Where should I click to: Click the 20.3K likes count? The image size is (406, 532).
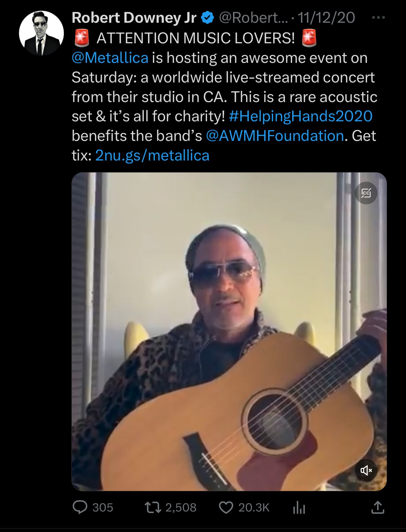(254, 508)
